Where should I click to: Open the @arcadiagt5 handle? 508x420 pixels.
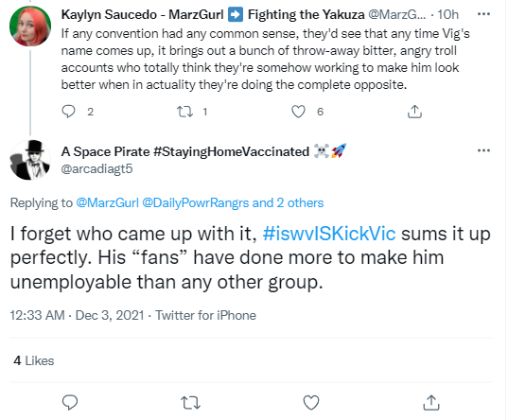tap(96, 168)
